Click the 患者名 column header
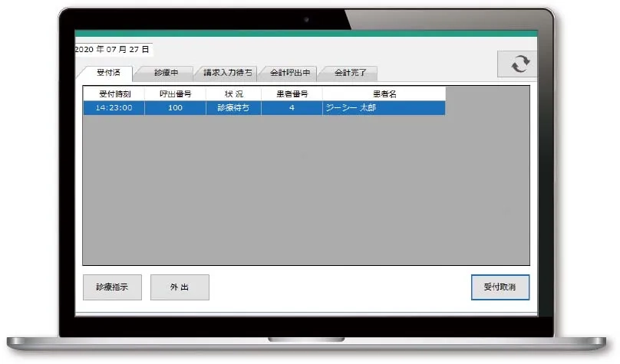The image size is (620, 364). 384,93
